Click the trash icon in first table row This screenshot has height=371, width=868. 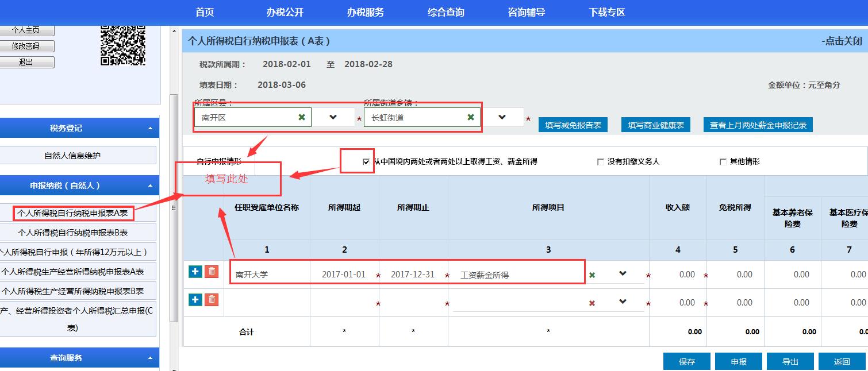212,271
